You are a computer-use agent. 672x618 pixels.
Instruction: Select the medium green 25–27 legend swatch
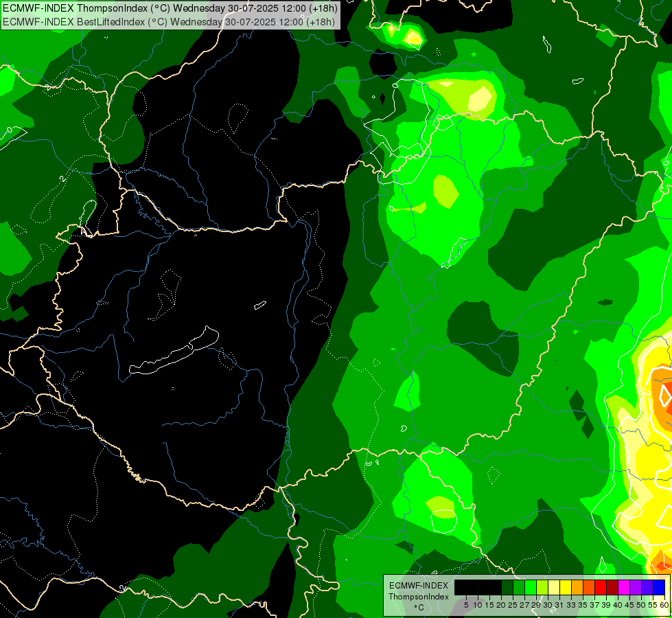coord(518,587)
